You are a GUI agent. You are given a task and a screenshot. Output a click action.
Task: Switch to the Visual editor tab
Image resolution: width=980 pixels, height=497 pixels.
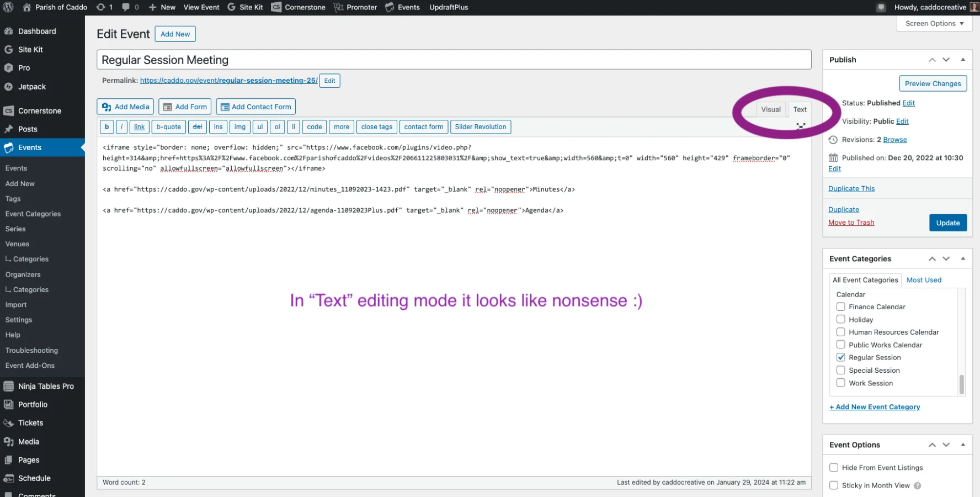click(x=770, y=109)
